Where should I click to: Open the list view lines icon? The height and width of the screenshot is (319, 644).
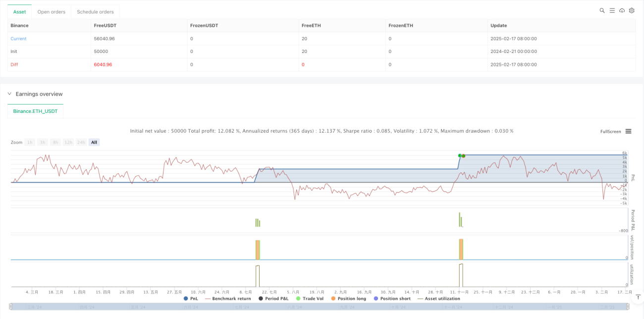[x=612, y=10]
